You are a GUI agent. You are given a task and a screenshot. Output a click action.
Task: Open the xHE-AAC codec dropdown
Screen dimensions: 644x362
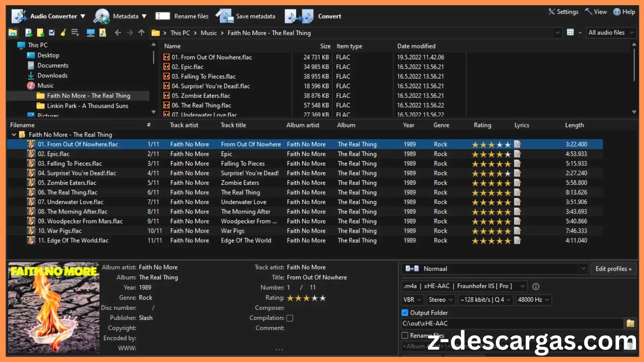522,286
